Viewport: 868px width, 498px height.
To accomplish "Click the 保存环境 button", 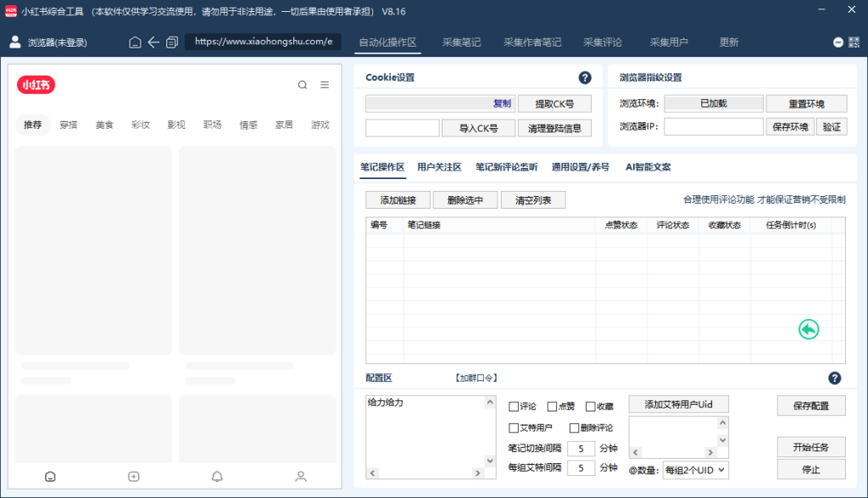I will (x=790, y=127).
